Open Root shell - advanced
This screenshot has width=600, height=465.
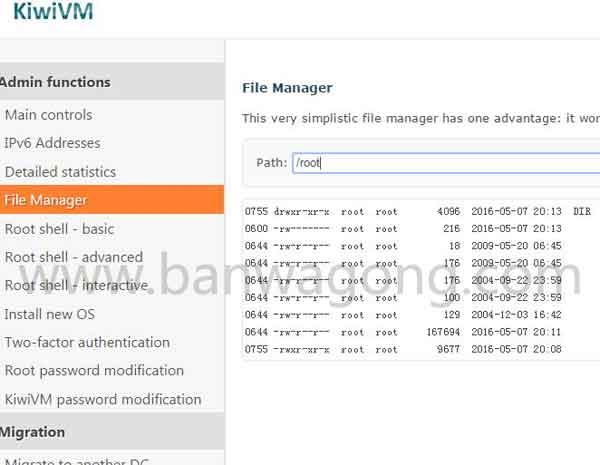click(x=74, y=257)
